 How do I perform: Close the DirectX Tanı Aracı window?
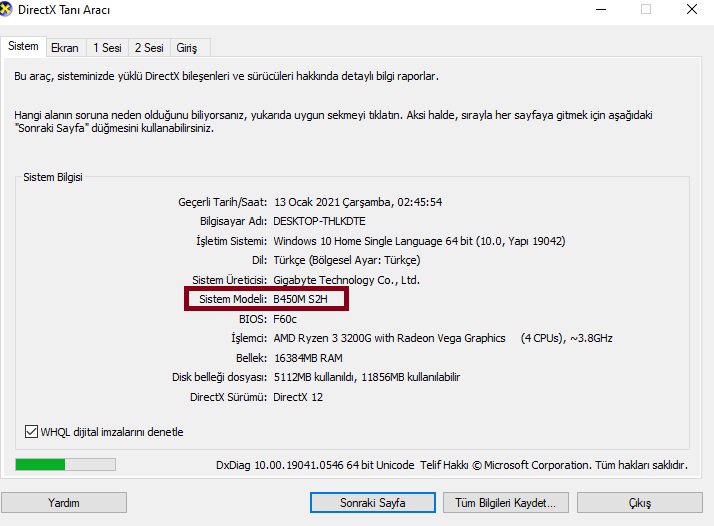(692, 10)
